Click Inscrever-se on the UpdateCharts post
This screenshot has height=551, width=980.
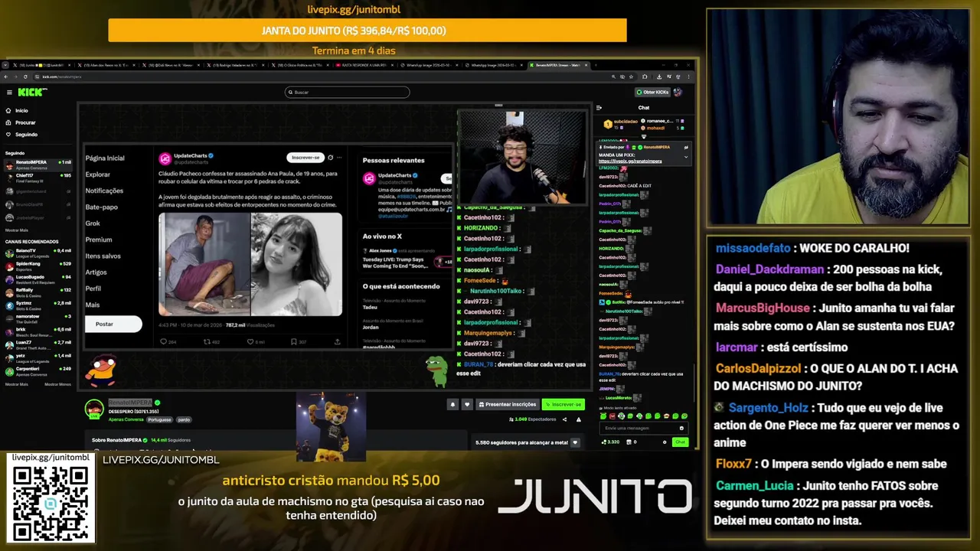point(305,158)
